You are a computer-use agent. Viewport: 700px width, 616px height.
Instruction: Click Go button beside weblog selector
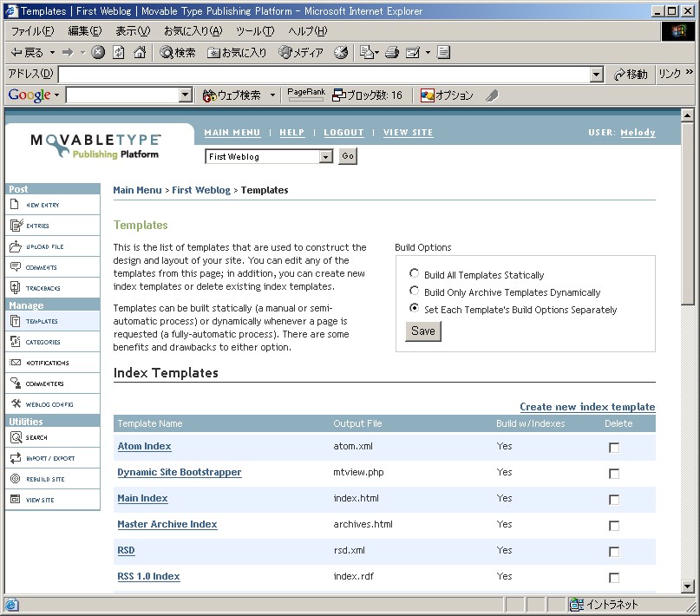point(348,156)
